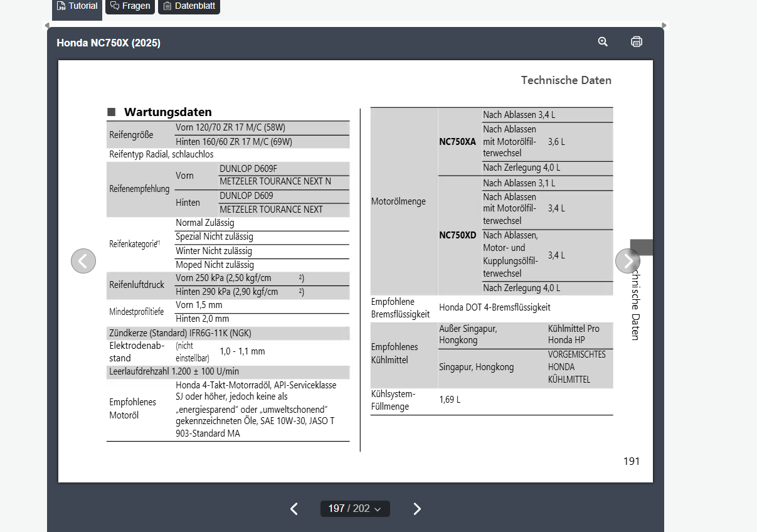Click the Reifenluftdruck row label

coord(137,285)
